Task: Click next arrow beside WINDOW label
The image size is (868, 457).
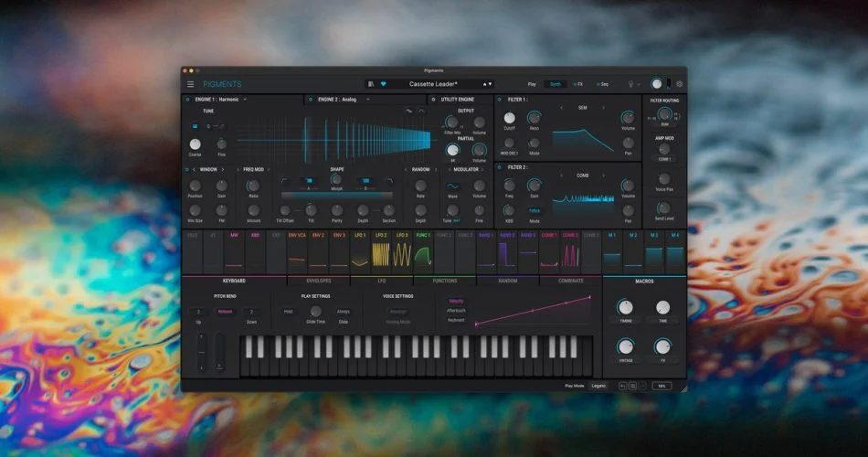Action: pos(223,169)
